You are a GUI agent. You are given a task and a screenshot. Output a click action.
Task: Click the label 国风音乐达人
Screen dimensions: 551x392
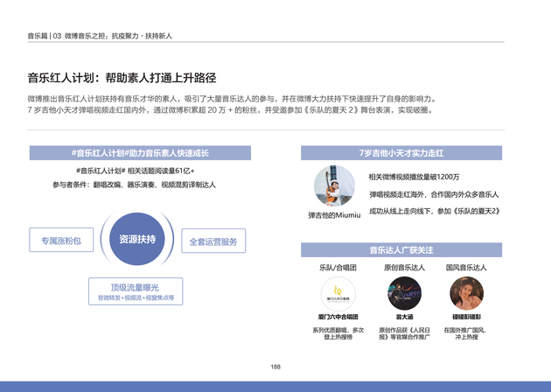(466, 268)
